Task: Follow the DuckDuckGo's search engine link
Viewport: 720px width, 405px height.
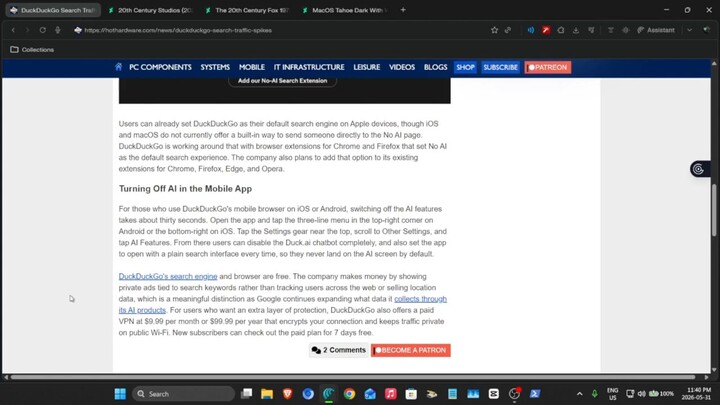Action: [168, 276]
